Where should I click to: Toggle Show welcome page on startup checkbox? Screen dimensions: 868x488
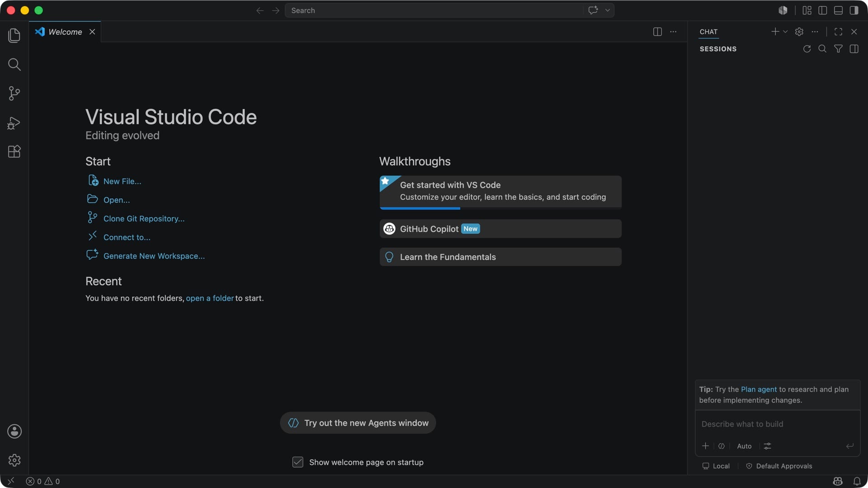tap(297, 462)
